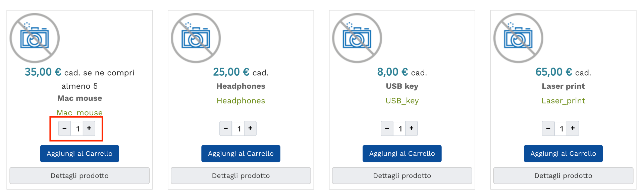Follow the USB_key green link
The height and width of the screenshot is (195, 644).
click(x=402, y=101)
